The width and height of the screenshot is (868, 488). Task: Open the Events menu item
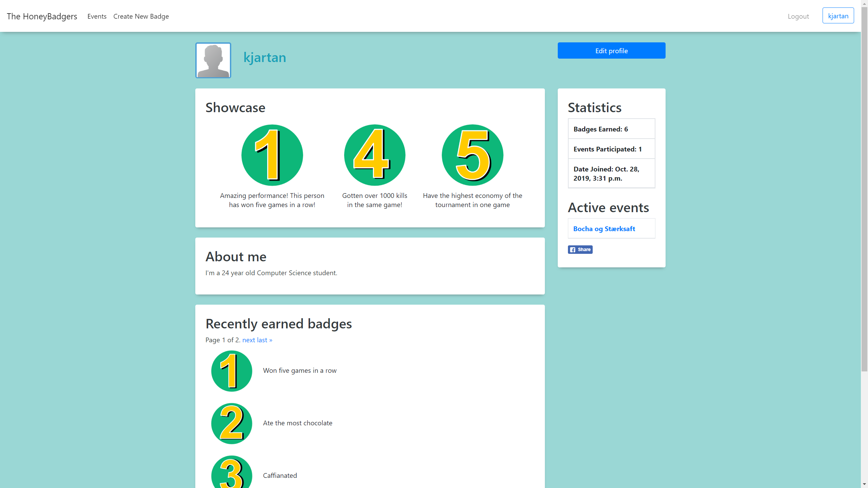tap(97, 16)
